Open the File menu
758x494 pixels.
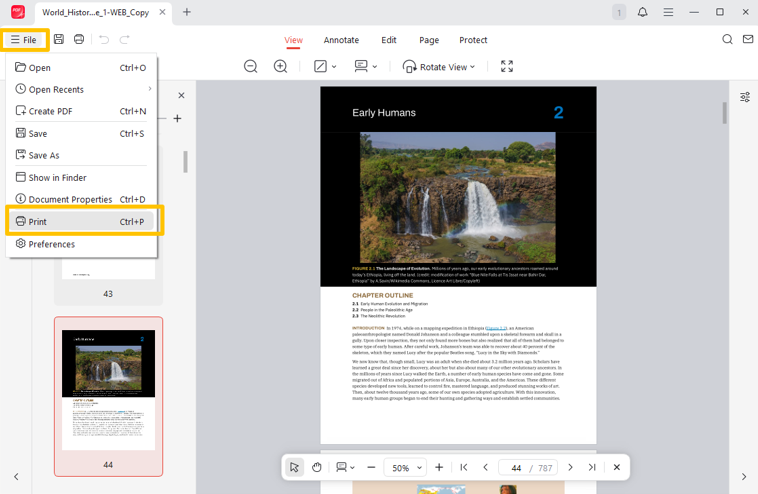[24, 40]
